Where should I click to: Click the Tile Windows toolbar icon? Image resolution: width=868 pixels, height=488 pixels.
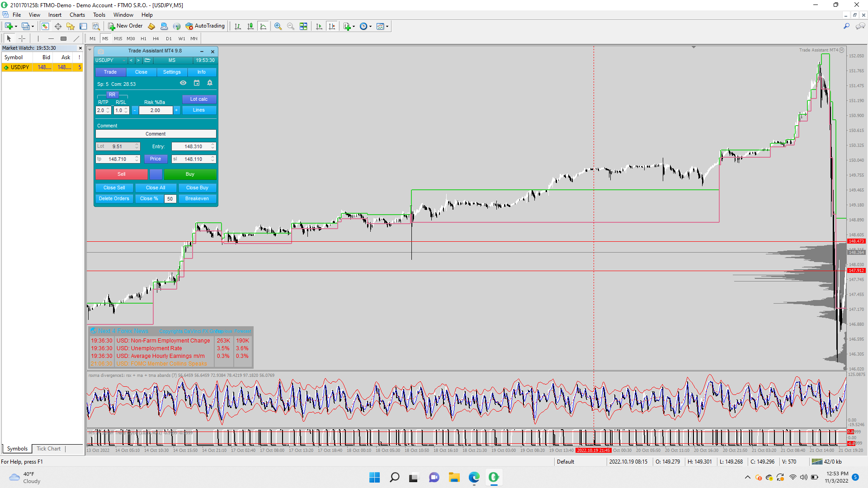pyautogui.click(x=303, y=26)
